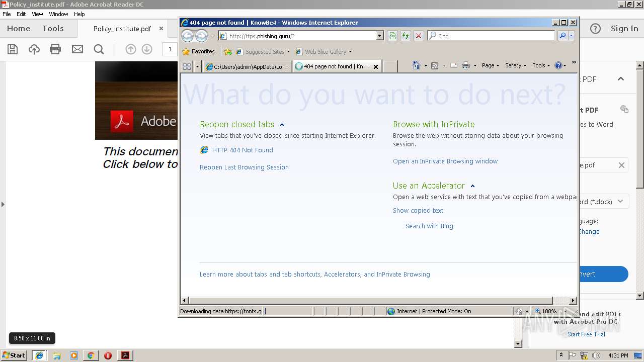The height and width of the screenshot is (362, 644).
Task: Go to previous page with Acrobat up arrow
Action: coord(130,49)
